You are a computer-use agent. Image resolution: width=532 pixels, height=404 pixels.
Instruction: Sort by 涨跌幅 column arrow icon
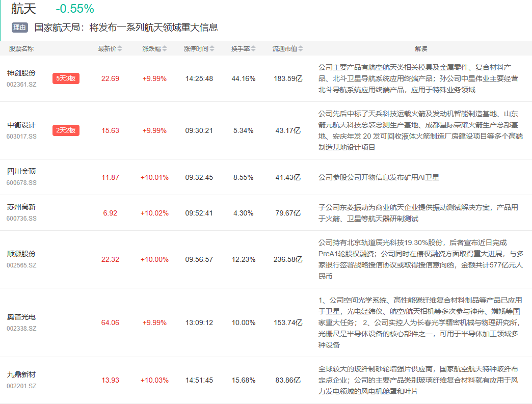[x=164, y=49]
